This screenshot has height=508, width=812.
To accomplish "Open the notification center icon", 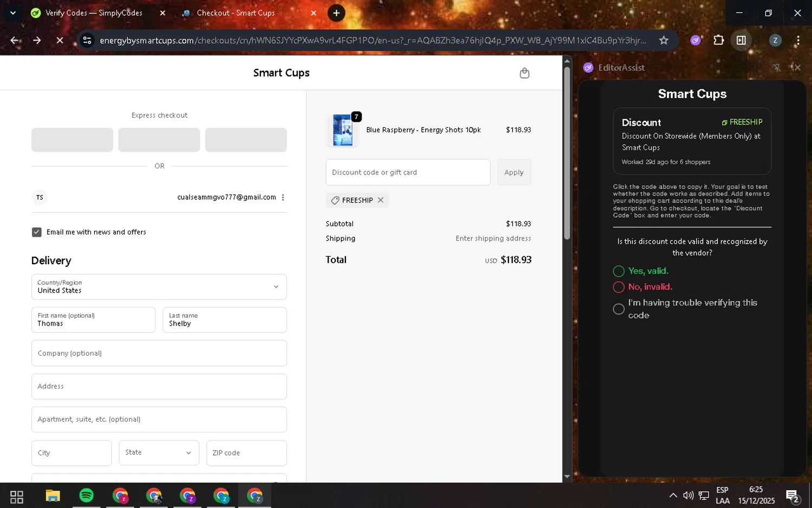I will 793,496.
